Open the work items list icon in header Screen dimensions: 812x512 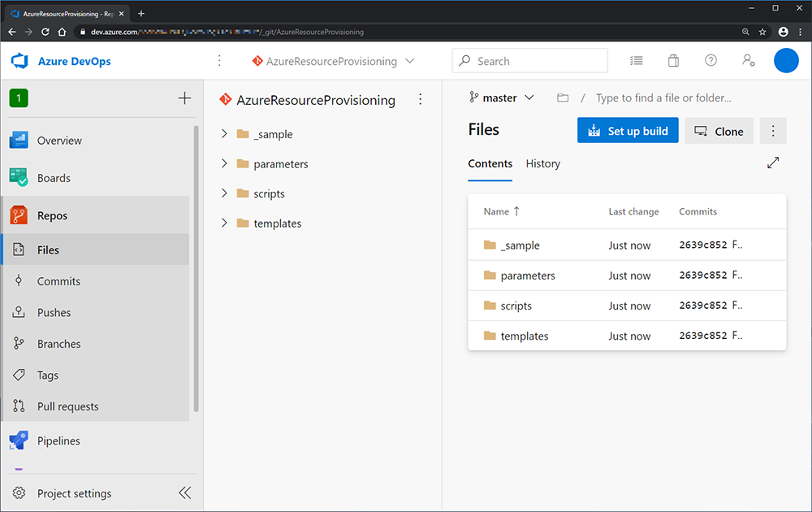tap(637, 61)
